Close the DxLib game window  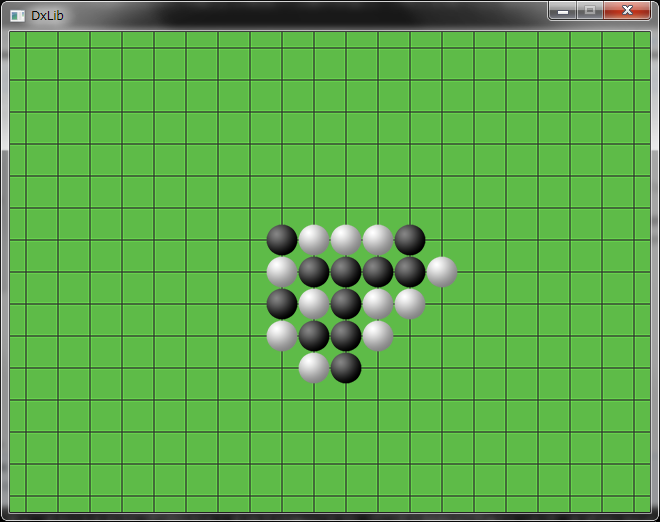627,11
